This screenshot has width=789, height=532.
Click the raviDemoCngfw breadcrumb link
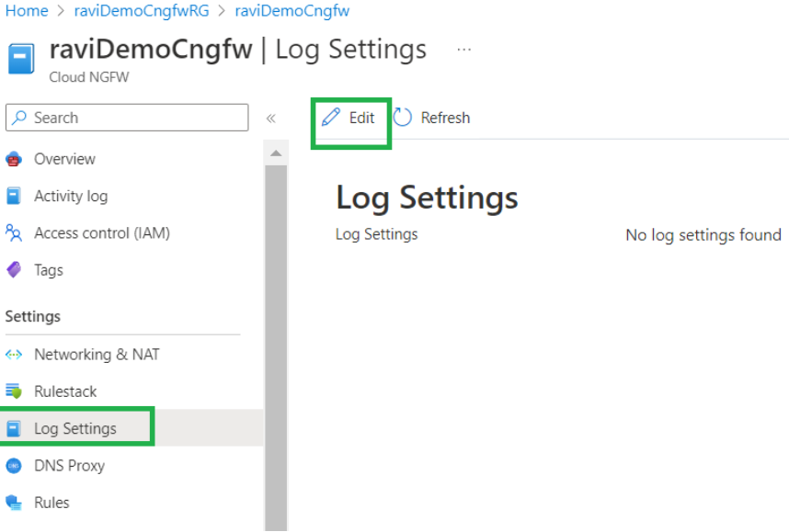(x=292, y=11)
